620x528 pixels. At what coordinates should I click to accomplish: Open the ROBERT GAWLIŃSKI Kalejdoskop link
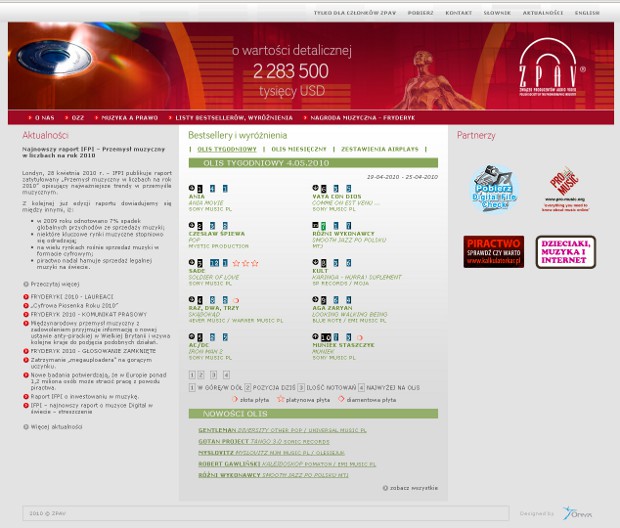tap(287, 464)
